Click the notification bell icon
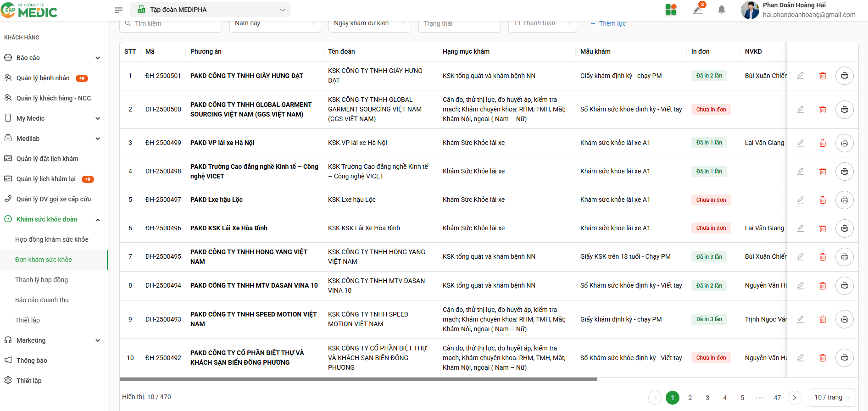The width and height of the screenshot is (868, 411). [721, 10]
